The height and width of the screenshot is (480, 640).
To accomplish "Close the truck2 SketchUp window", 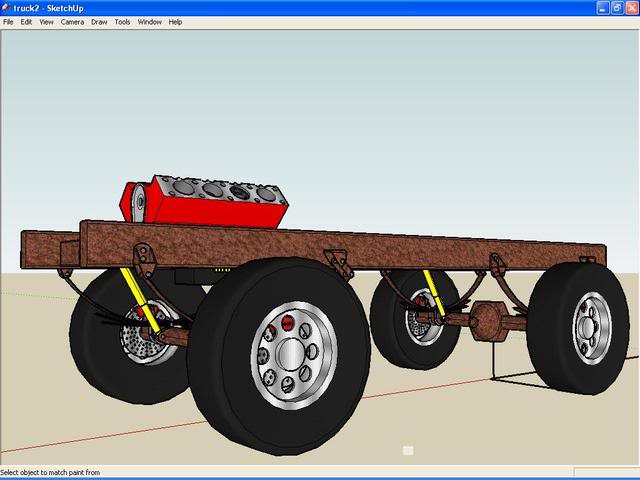I will [x=632, y=8].
